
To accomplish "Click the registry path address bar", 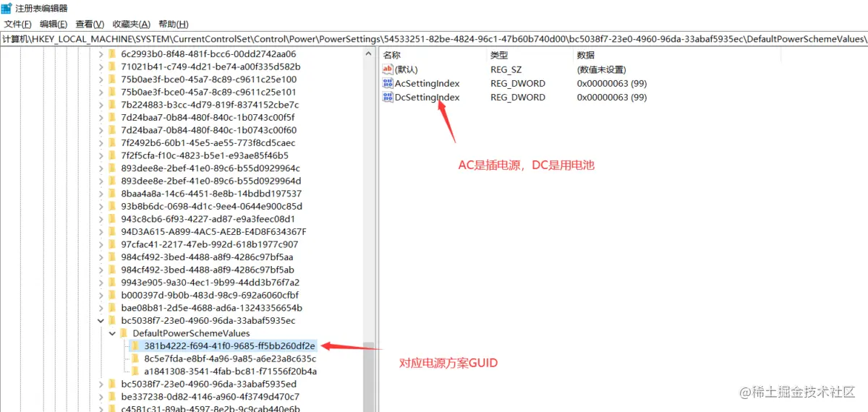I will [x=434, y=38].
